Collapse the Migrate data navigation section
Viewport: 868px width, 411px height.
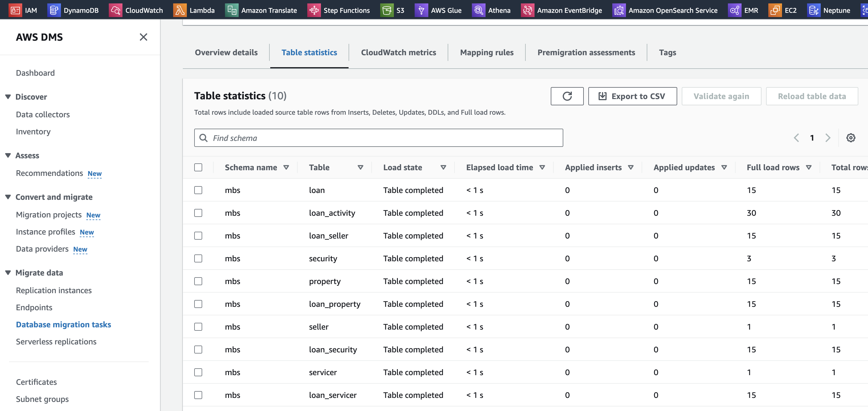point(8,273)
